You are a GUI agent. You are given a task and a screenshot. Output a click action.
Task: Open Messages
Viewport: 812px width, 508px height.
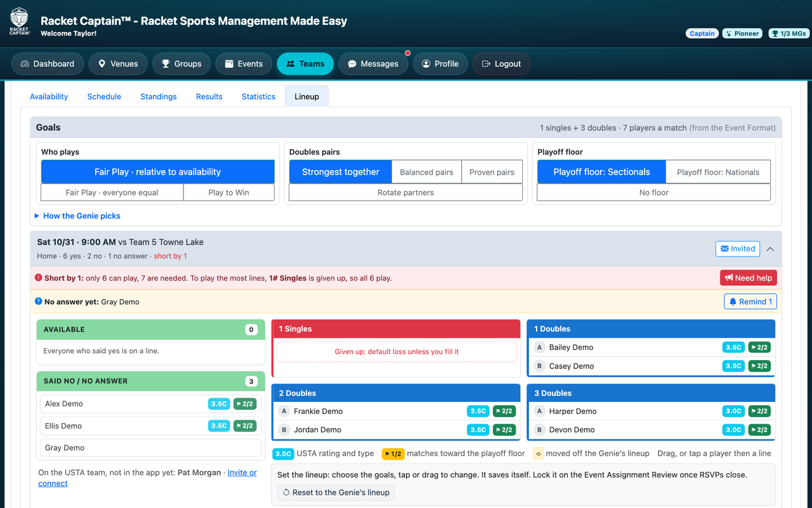tap(373, 63)
